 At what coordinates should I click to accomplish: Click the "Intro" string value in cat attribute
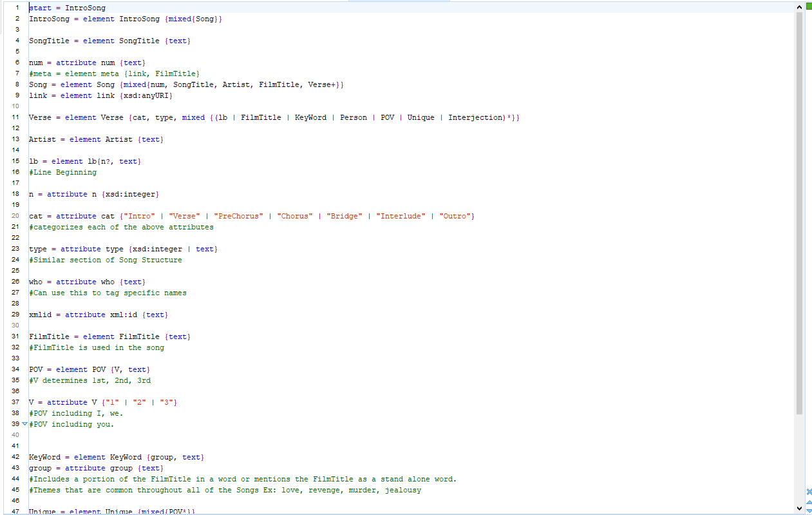coord(139,216)
